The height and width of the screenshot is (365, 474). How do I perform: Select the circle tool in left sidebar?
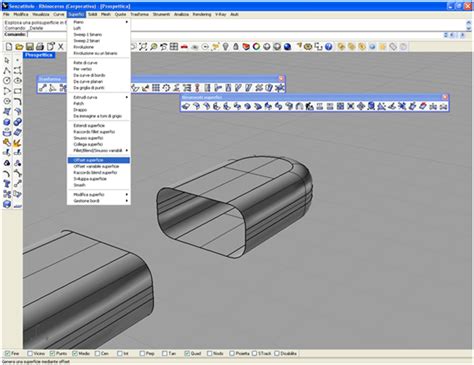[x=7, y=81]
